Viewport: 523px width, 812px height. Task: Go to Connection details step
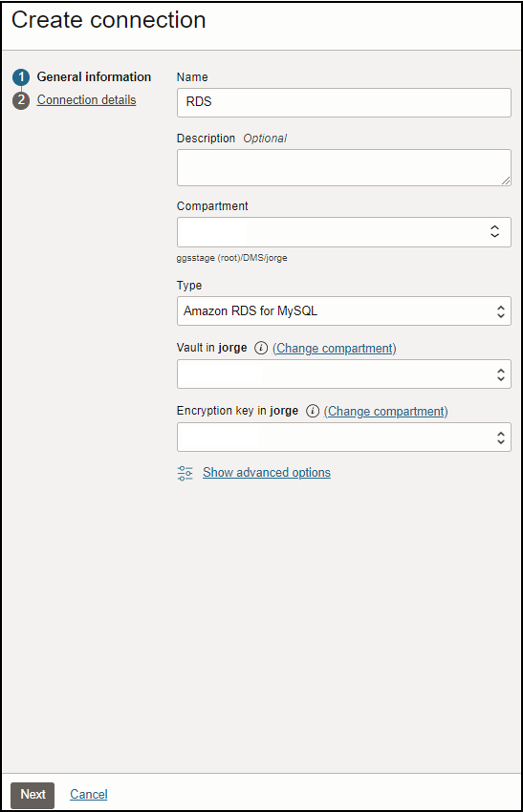(x=87, y=100)
